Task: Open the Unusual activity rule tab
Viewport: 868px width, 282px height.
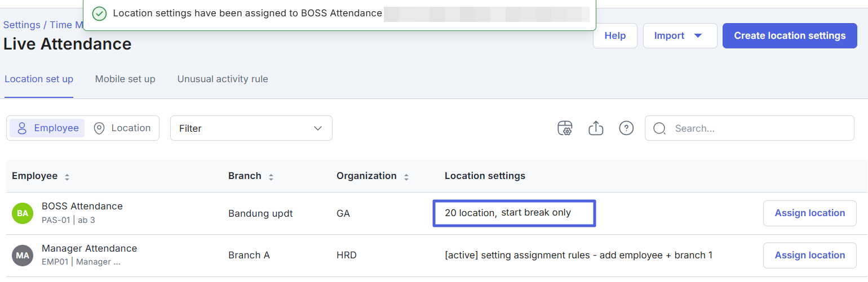Action: pyautogui.click(x=223, y=79)
